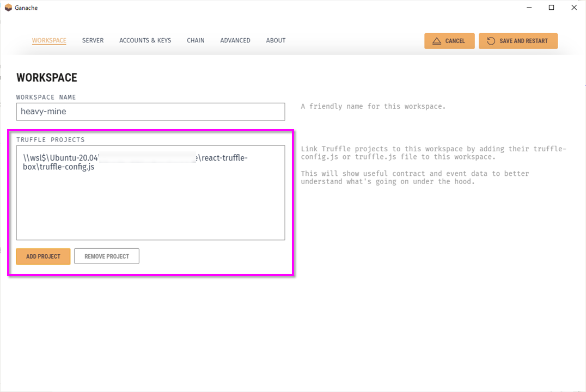Select the Advanced tab
Viewport: 586px width, 392px height.
[235, 40]
